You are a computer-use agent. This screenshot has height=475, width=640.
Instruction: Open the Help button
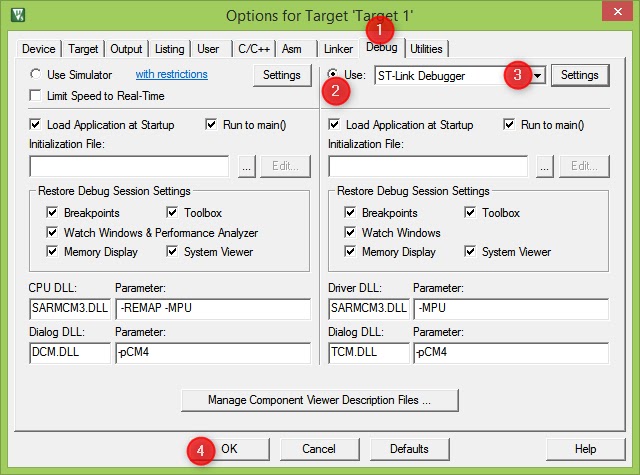point(586,449)
